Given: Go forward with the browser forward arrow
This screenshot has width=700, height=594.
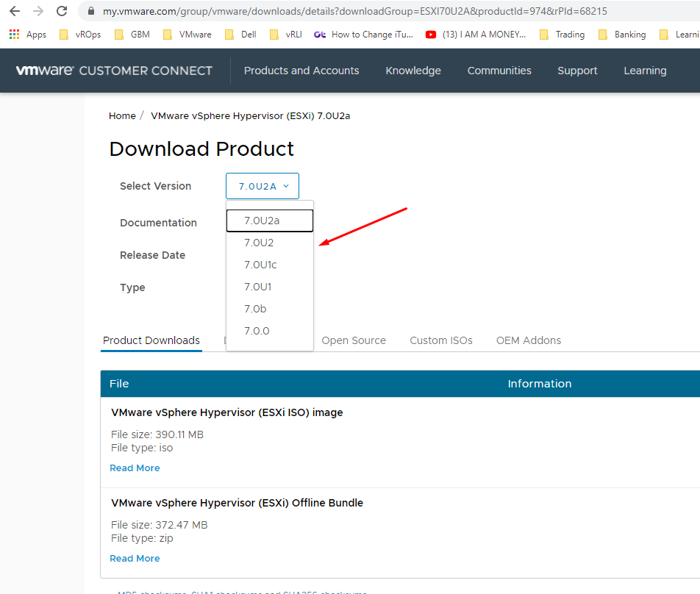Looking at the screenshot, I should [x=38, y=11].
